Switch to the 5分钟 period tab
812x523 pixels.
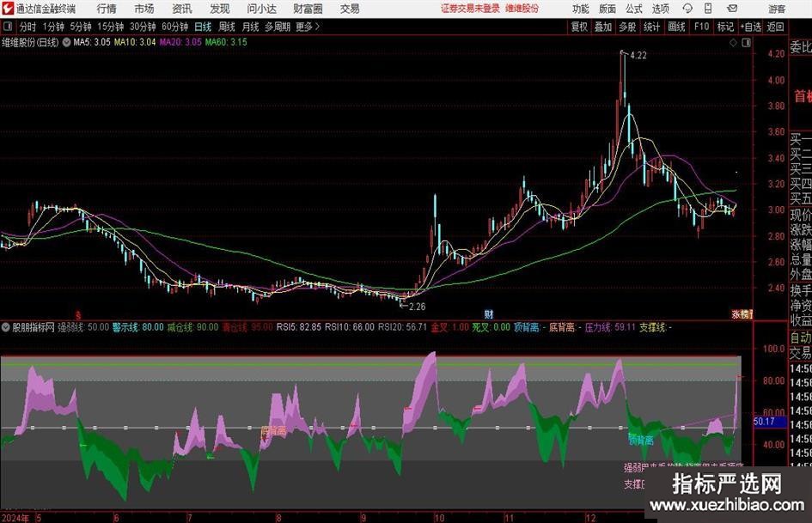point(80,27)
